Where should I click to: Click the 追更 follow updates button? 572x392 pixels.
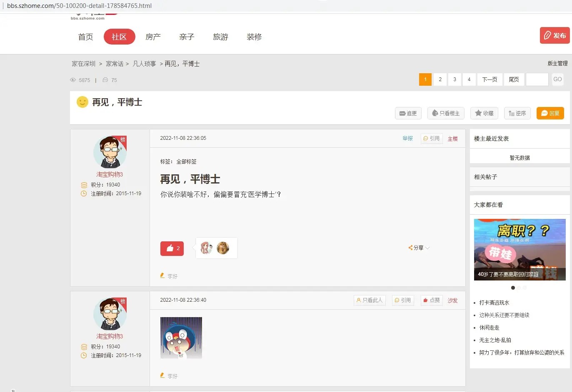click(x=408, y=113)
